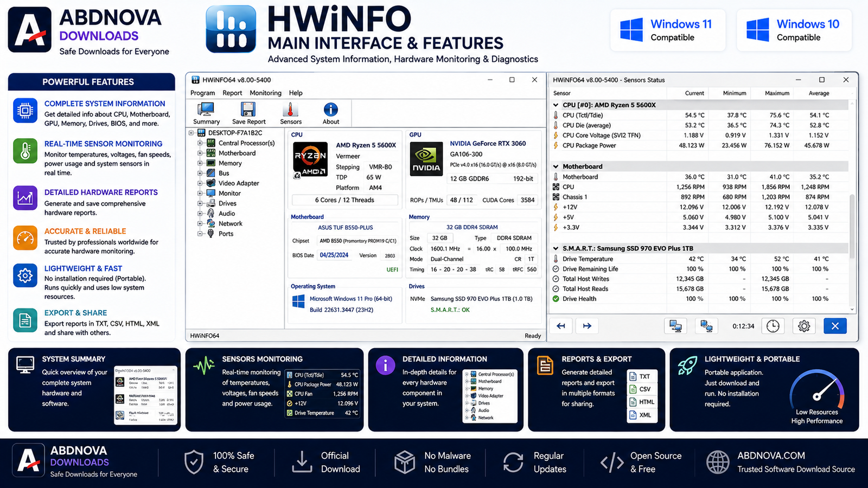The width and height of the screenshot is (868, 488).
Task: Collapse the CPU [#0]: AMD Ryzen 5 5600X group
Action: pos(556,105)
